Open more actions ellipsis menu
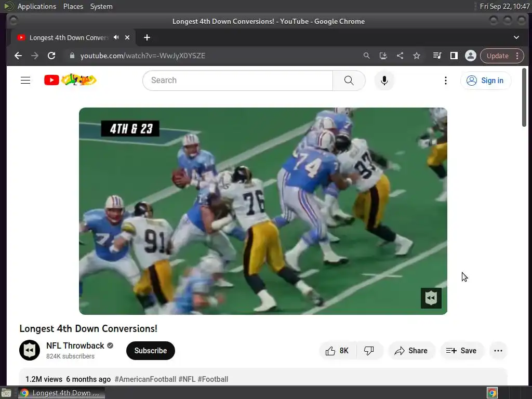 coord(498,351)
